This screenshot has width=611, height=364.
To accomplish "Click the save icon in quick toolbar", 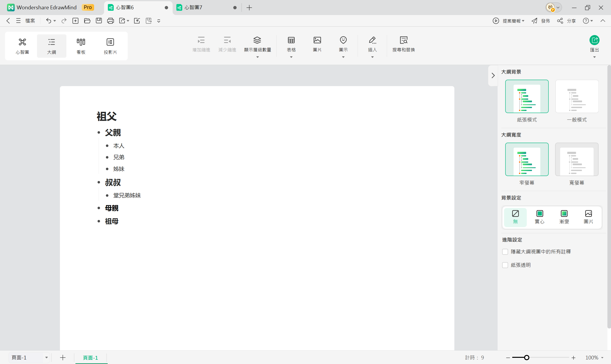I will [x=99, y=21].
